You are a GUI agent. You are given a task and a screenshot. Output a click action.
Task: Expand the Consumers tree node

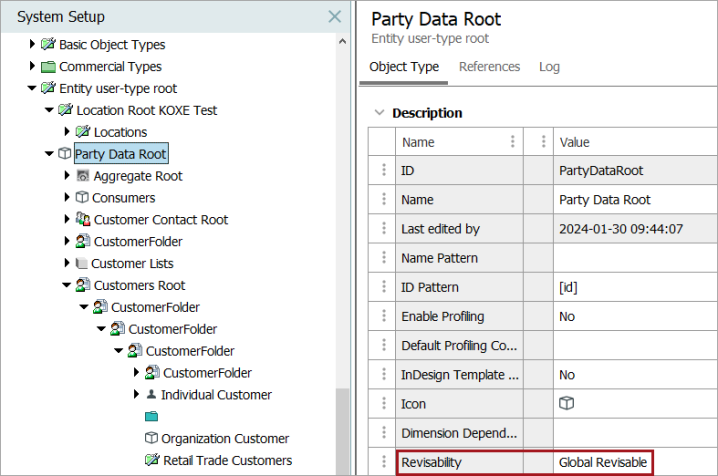67,197
